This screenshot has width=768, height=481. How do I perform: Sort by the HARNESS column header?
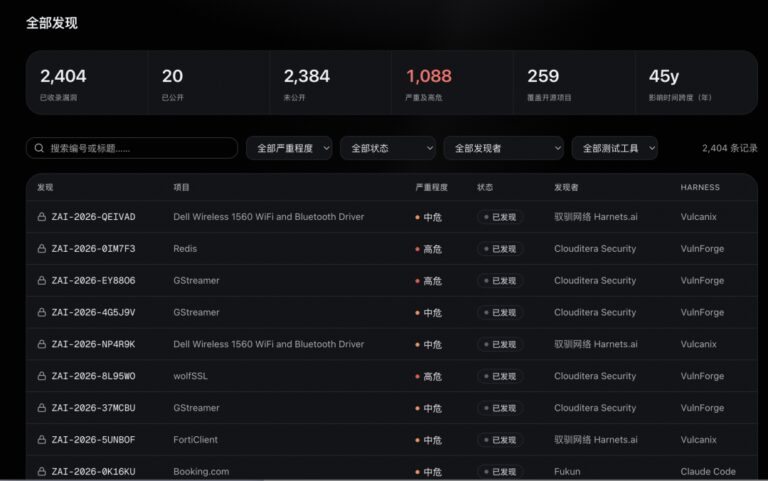tap(700, 187)
